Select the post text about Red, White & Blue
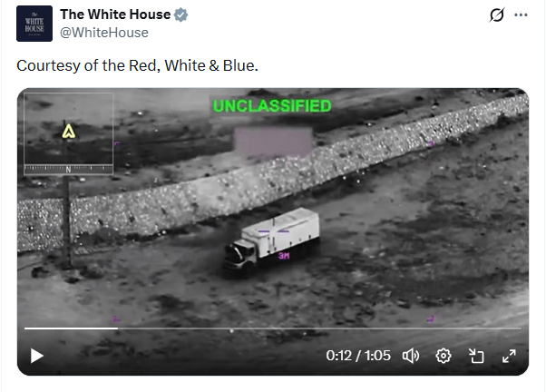The image size is (546, 392). coord(137,65)
